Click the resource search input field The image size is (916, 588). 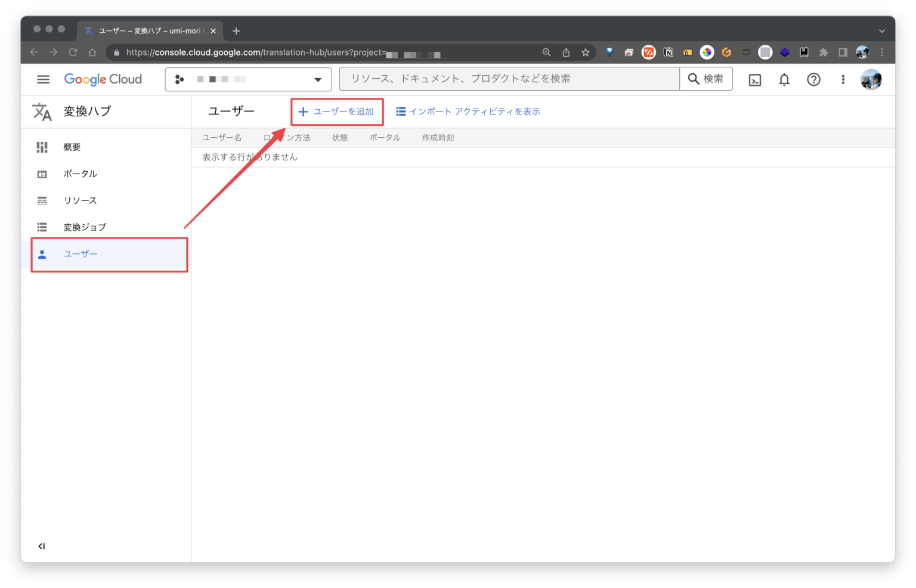pos(509,79)
